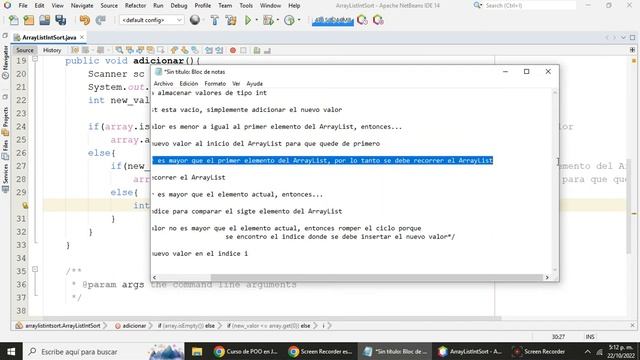
Task: Click the Clean and Build Project icon
Action: pyautogui.click(x=231, y=20)
